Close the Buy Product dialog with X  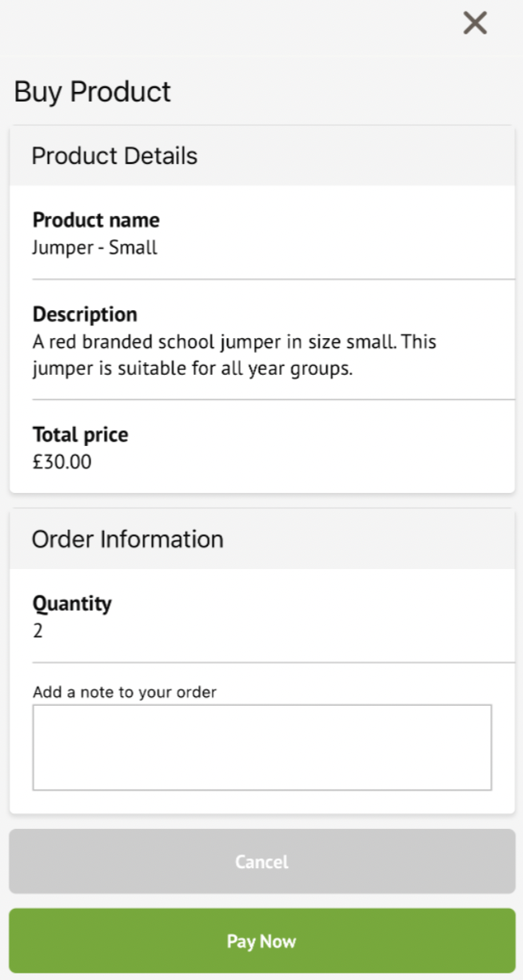tap(475, 23)
